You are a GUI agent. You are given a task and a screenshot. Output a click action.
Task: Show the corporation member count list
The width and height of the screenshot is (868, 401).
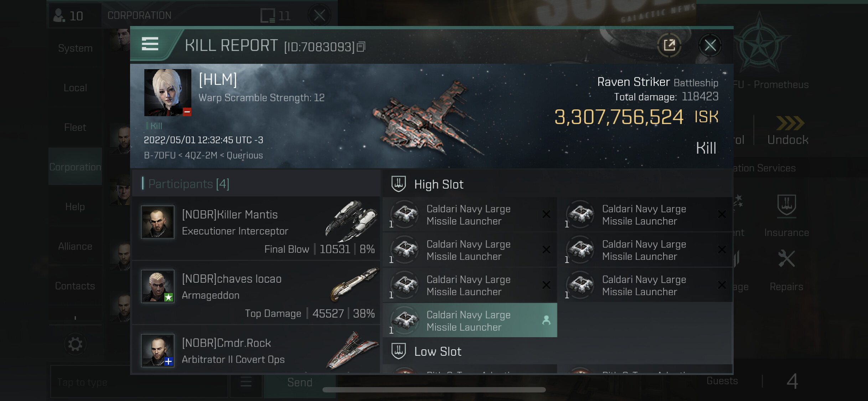click(68, 16)
